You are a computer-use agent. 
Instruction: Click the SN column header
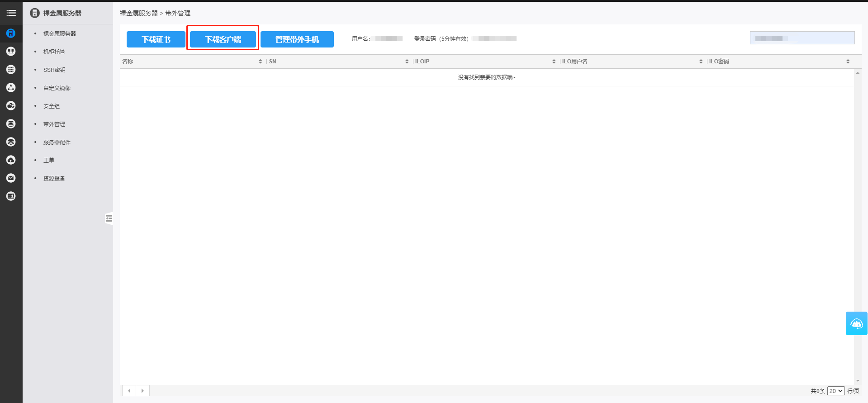[273, 62]
